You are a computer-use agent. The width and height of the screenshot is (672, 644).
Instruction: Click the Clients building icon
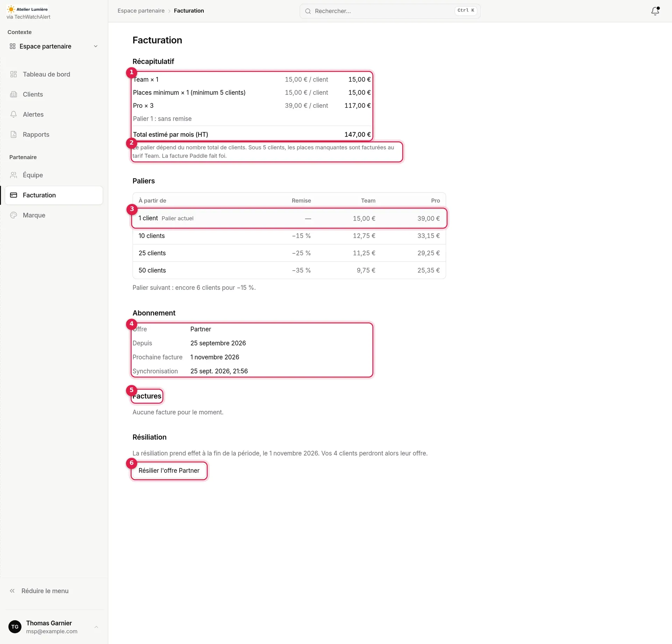pos(14,94)
